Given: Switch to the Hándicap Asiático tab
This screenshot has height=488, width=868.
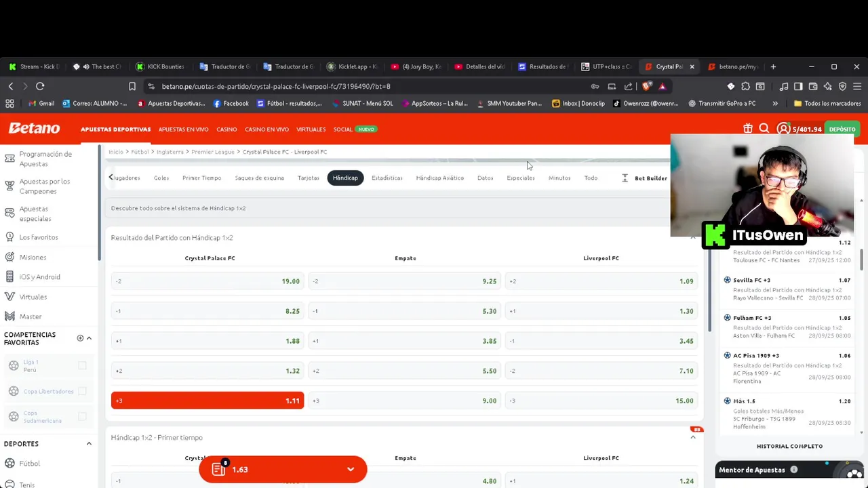Looking at the screenshot, I should click(439, 178).
